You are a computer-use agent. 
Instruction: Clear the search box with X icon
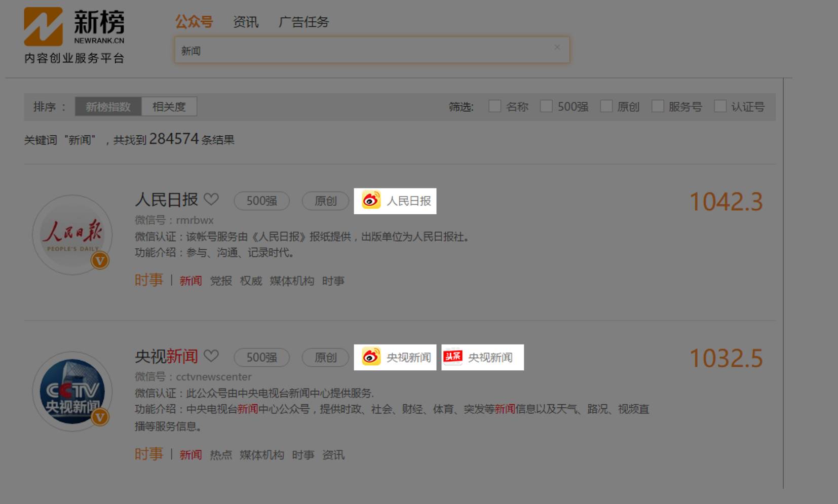pyautogui.click(x=557, y=47)
